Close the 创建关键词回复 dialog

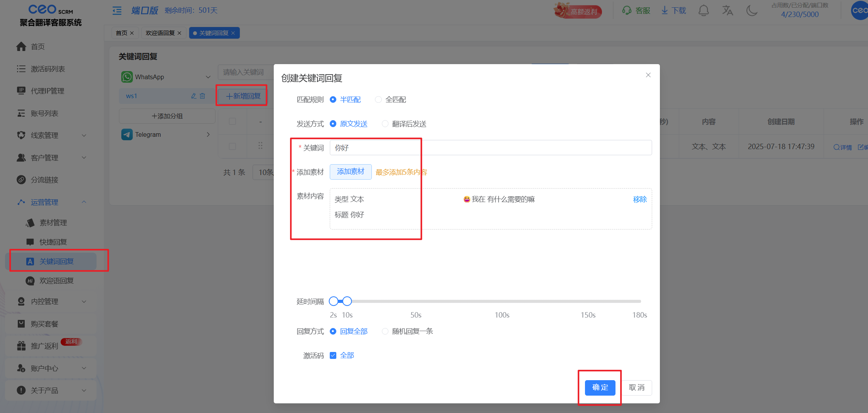[648, 75]
